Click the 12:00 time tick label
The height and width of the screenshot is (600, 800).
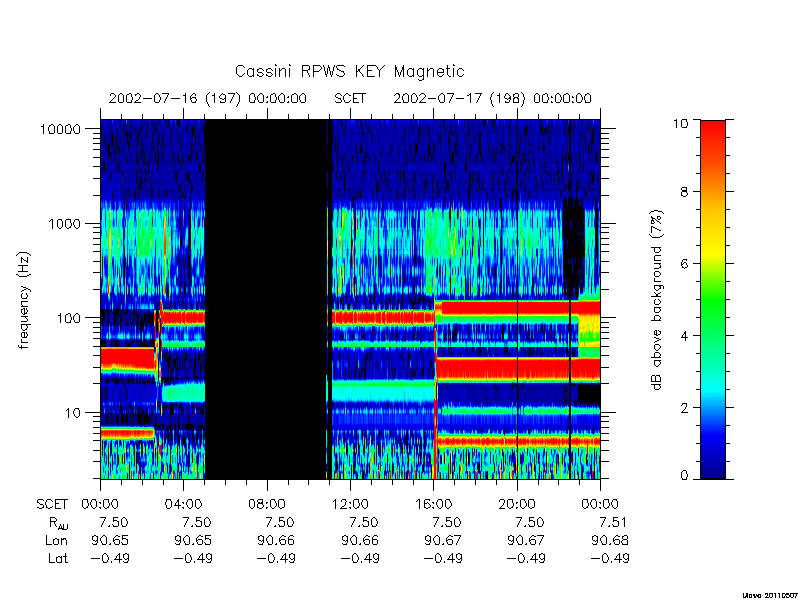pyautogui.click(x=350, y=504)
